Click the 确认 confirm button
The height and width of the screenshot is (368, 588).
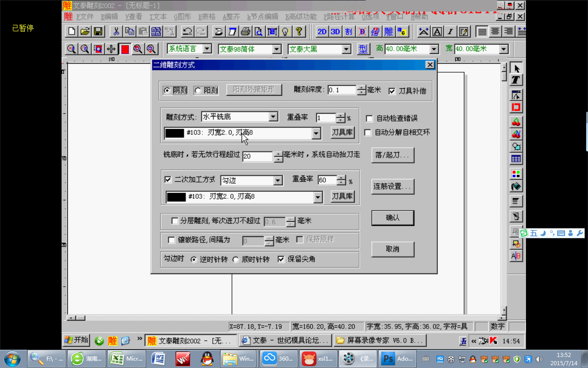point(393,218)
